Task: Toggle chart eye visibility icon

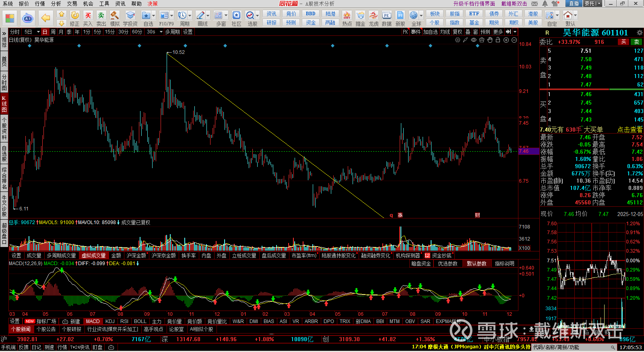Action: point(474,40)
